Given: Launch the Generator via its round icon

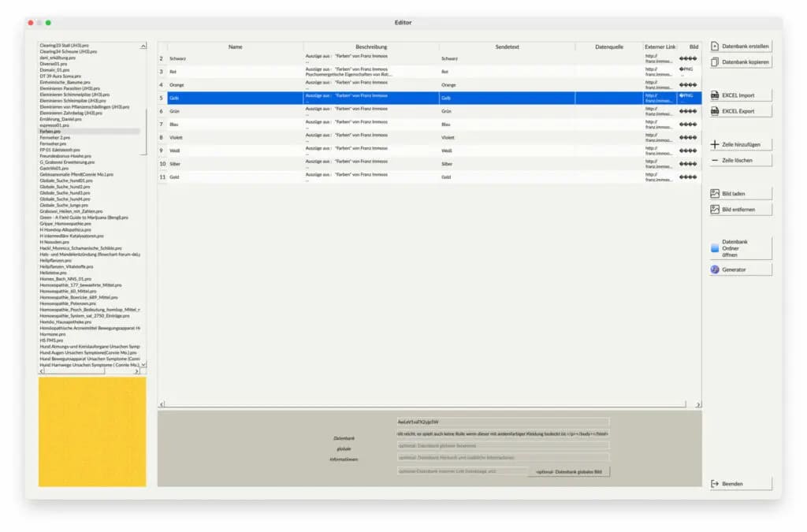Looking at the screenshot, I should click(715, 270).
